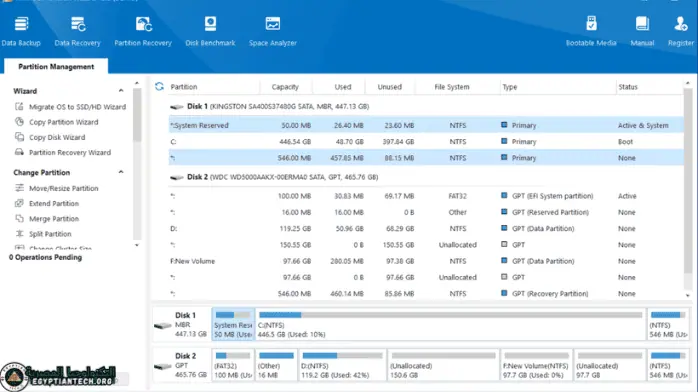Select the 150.55 GB unallocated row

426,245
